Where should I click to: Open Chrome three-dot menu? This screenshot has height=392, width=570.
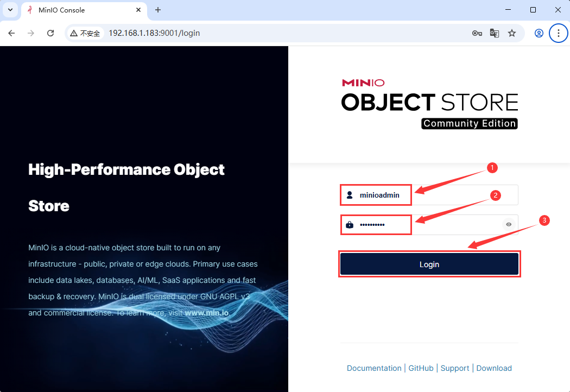(558, 33)
